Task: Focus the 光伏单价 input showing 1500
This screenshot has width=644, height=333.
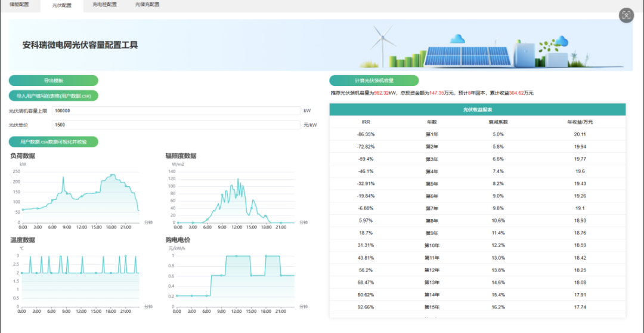Action: [176, 125]
